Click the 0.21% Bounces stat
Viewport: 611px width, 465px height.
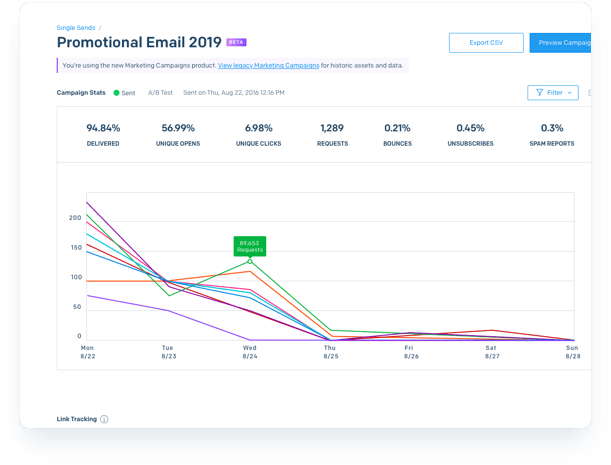point(397,135)
